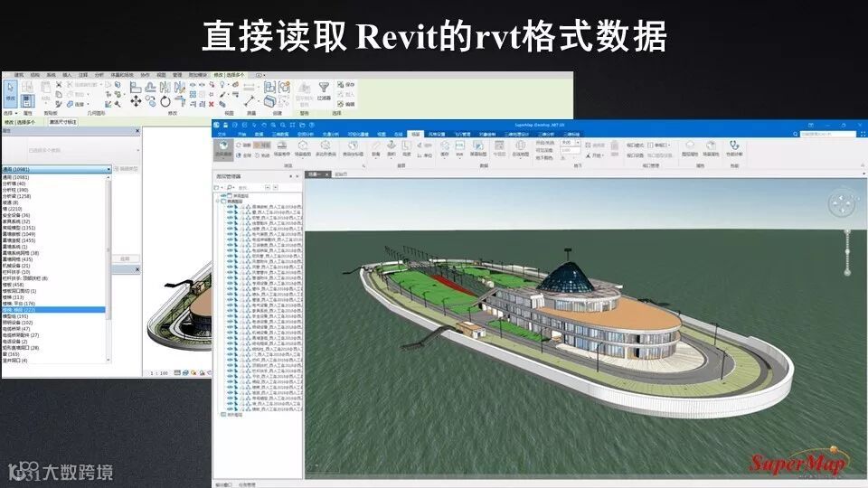Open the 单窗口 viewport mode dropdown

[658, 145]
